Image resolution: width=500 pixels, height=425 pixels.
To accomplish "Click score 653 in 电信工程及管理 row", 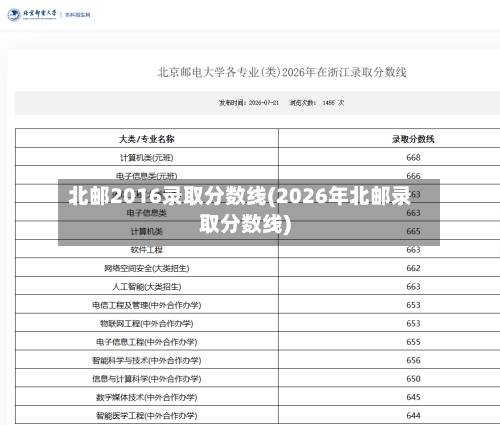I will pos(413,305).
